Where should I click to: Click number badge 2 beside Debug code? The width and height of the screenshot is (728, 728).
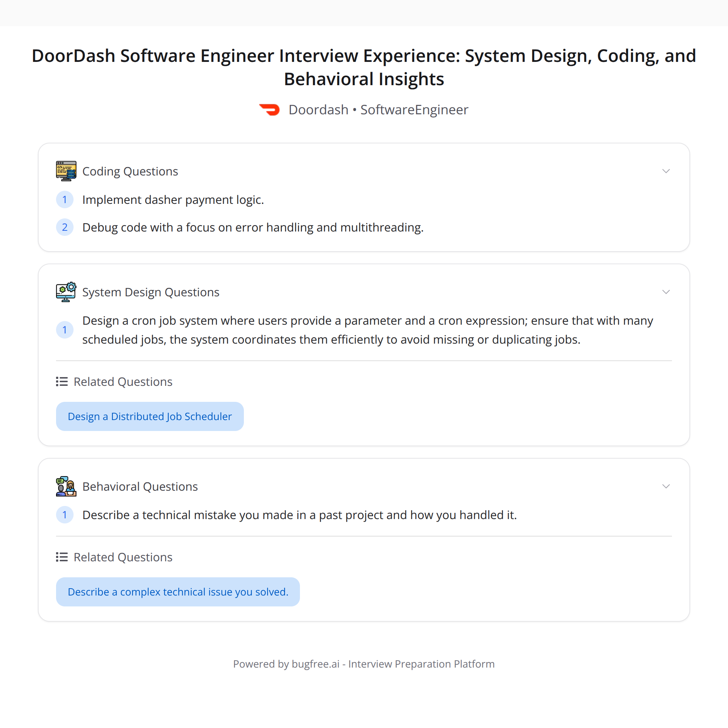pyautogui.click(x=65, y=227)
